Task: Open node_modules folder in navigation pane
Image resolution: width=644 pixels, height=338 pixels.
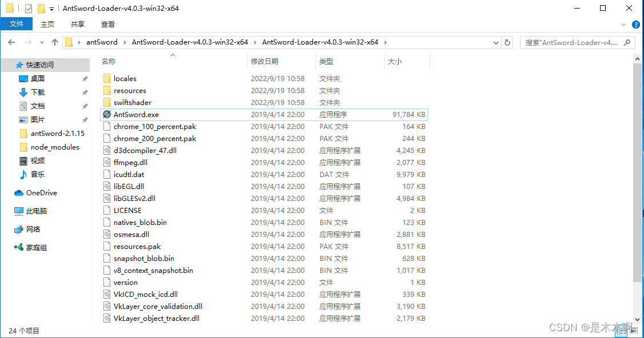Action: [55, 147]
